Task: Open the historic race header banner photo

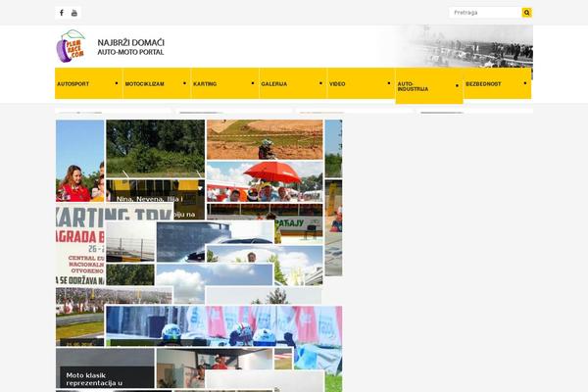Action: click(x=465, y=46)
